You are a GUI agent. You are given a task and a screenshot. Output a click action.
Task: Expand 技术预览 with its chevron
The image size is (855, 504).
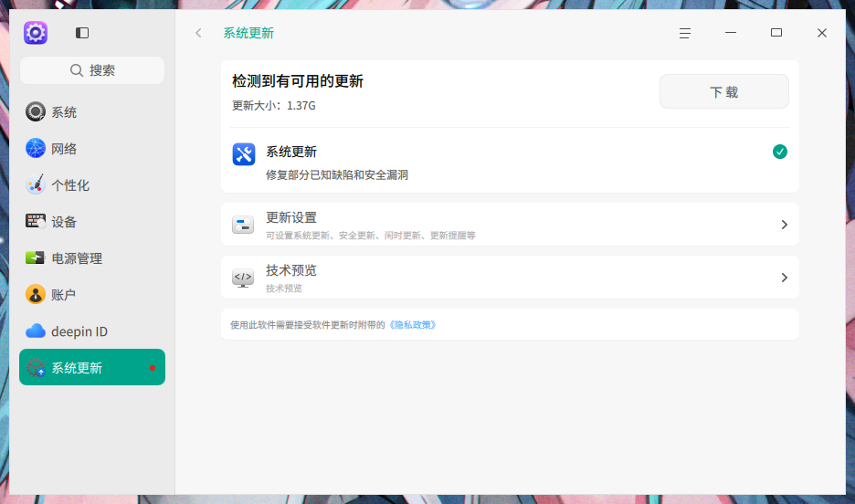coord(784,278)
